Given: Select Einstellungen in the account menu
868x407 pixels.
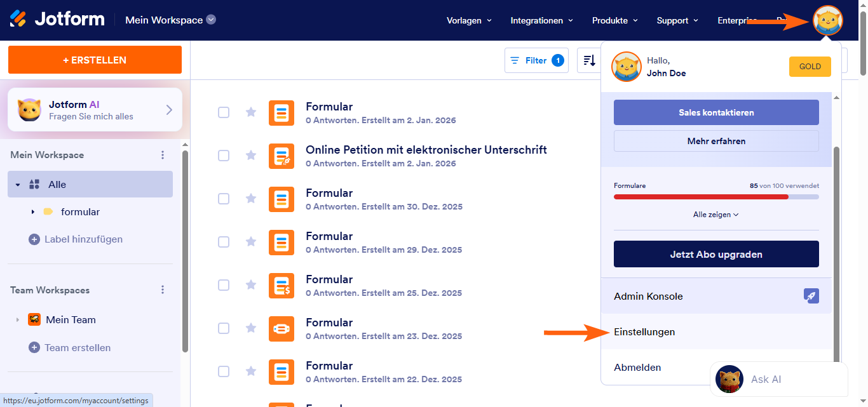Looking at the screenshot, I should [644, 331].
